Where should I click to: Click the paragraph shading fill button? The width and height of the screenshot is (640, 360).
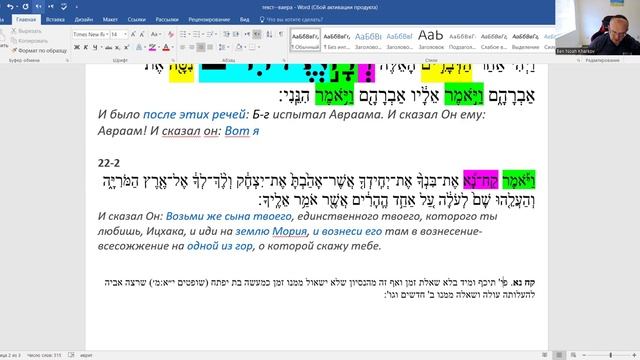coord(239,47)
